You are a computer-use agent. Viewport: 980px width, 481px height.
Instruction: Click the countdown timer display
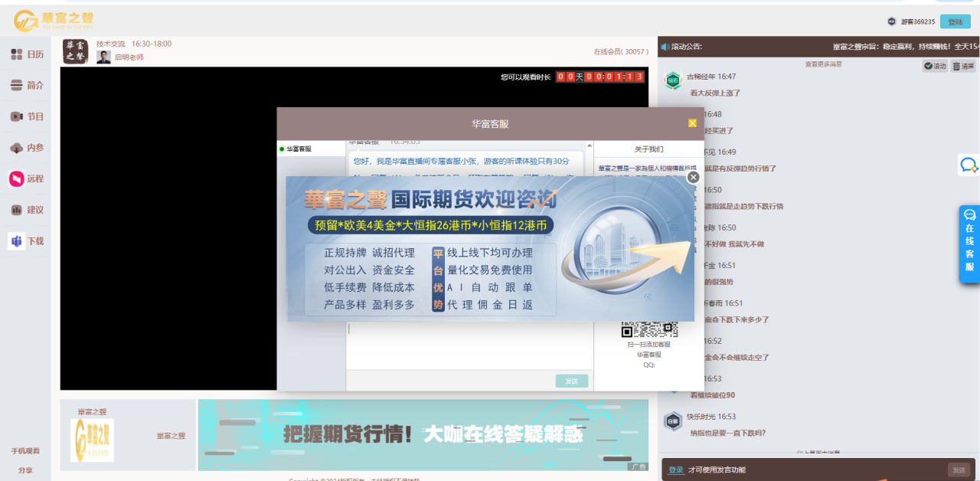600,77
